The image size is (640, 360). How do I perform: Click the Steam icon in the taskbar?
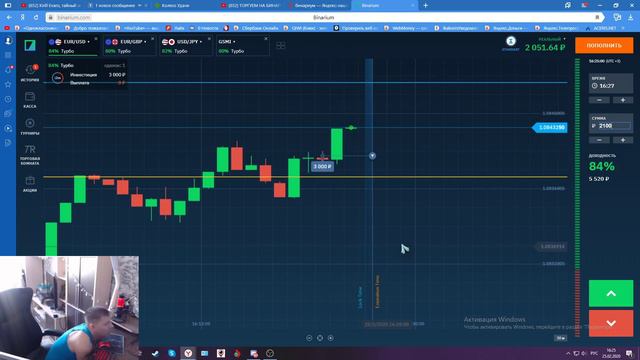(155, 353)
